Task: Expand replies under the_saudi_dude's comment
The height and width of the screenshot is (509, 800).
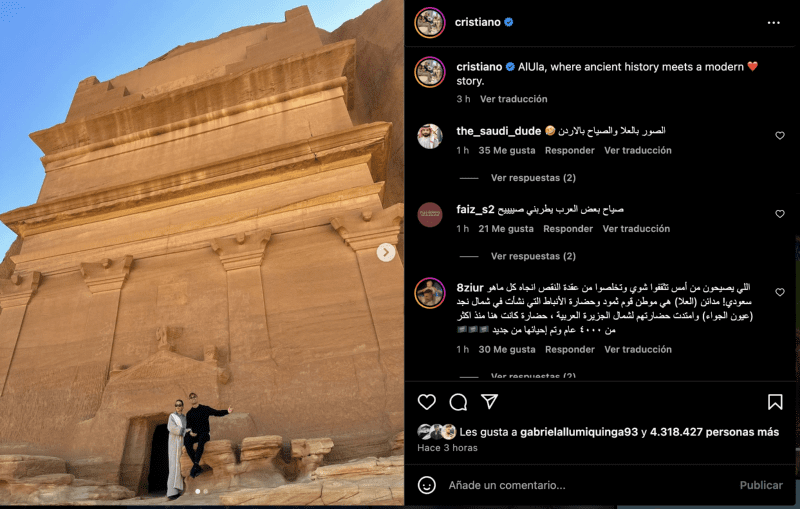Action: click(533, 178)
